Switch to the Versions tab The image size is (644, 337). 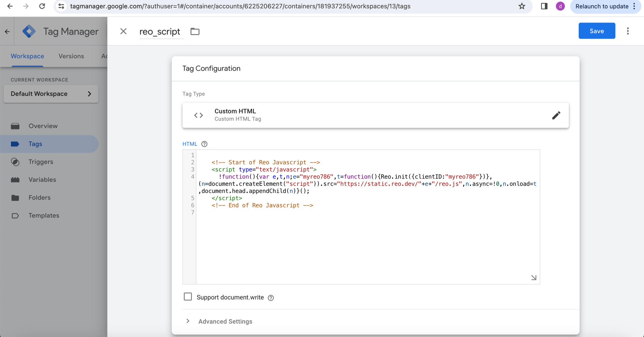click(71, 56)
